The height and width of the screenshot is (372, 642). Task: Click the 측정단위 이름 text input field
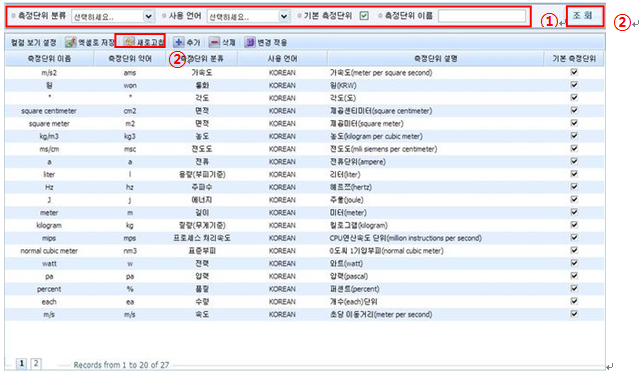[482, 16]
